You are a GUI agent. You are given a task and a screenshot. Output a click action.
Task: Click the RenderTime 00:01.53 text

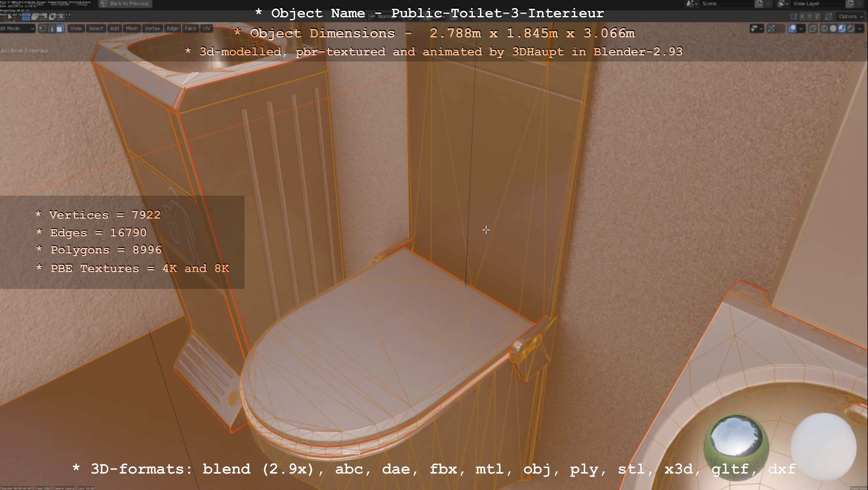(14, 11)
